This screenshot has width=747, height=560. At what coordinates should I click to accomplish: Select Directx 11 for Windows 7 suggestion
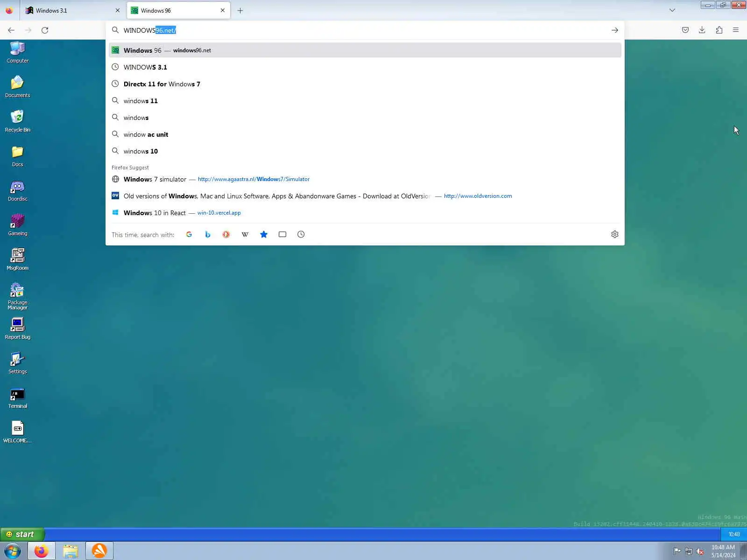(365, 84)
